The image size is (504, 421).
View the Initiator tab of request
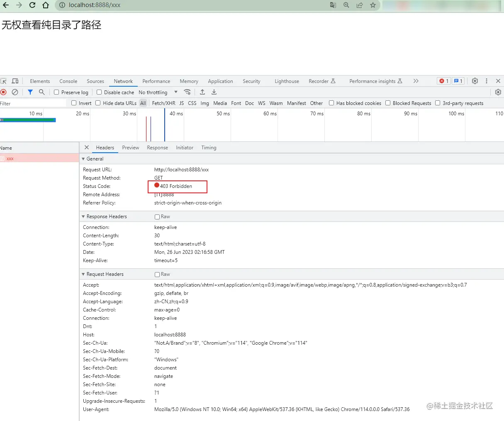185,148
